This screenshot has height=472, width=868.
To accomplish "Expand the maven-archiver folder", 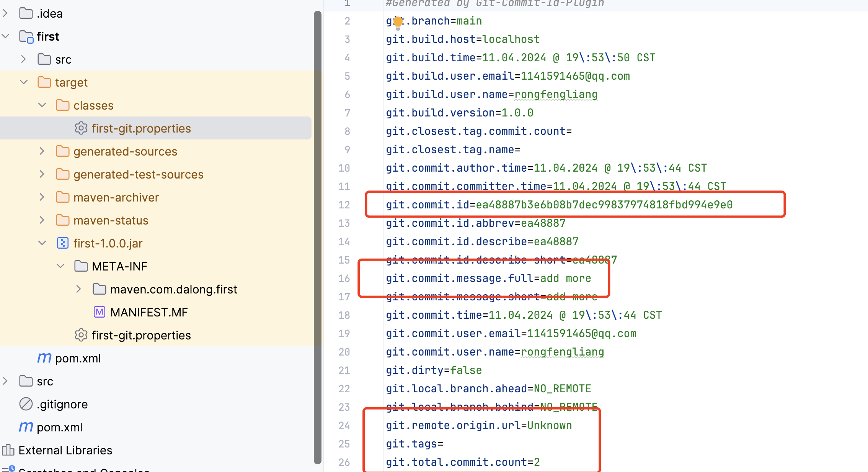I will pos(42,197).
